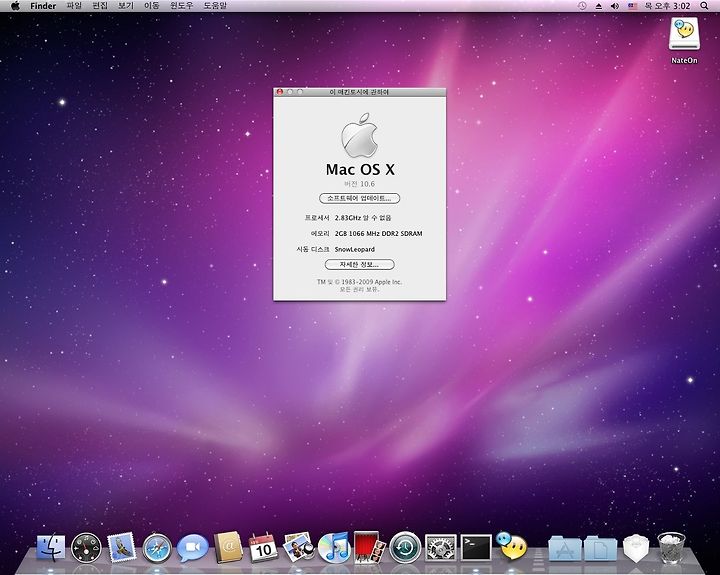The height and width of the screenshot is (575, 720).
Task: Open the Documents folder stack in Dock
Action: pyautogui.click(x=601, y=548)
